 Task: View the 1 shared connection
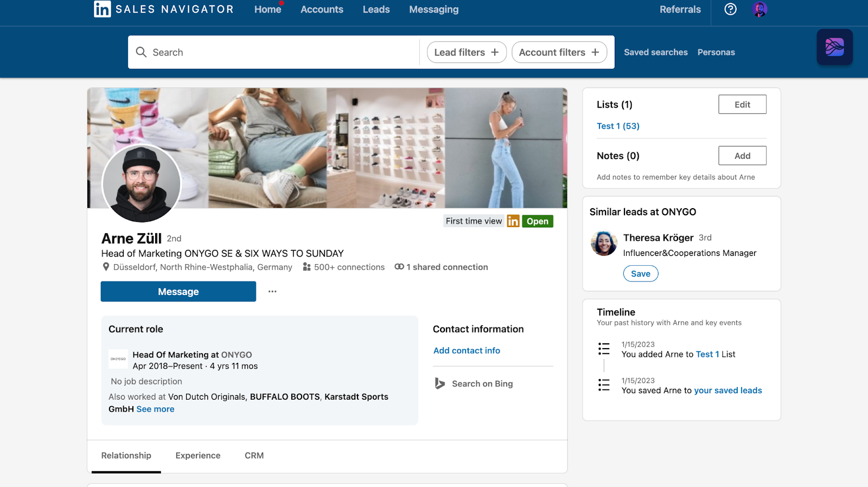click(x=447, y=267)
